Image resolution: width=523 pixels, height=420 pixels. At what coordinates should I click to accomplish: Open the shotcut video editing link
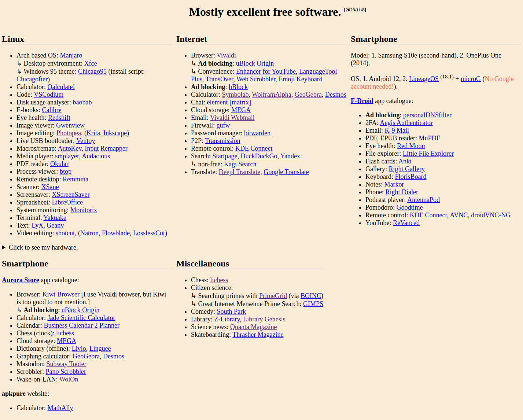65,233
